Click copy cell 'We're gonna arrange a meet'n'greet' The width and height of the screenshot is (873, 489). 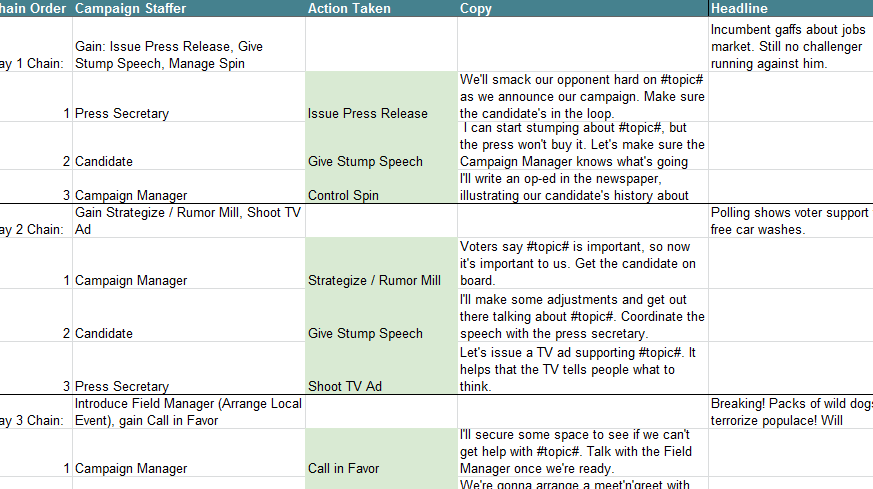coord(583,483)
